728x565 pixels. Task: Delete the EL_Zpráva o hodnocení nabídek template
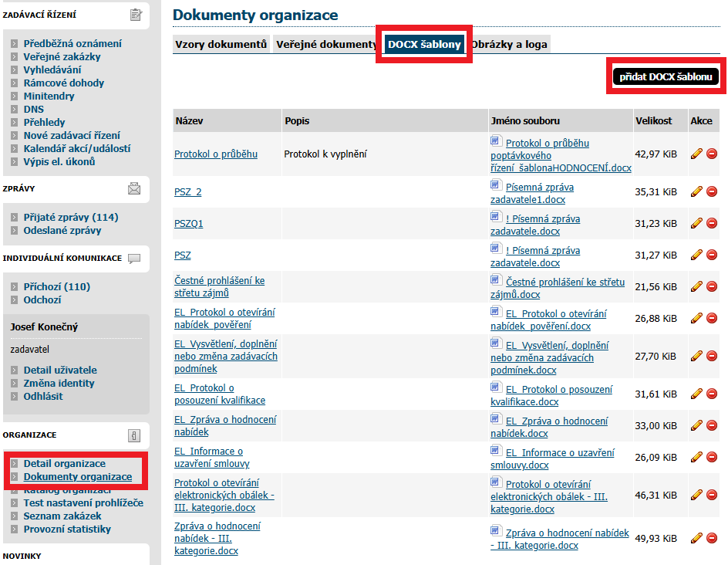point(711,425)
